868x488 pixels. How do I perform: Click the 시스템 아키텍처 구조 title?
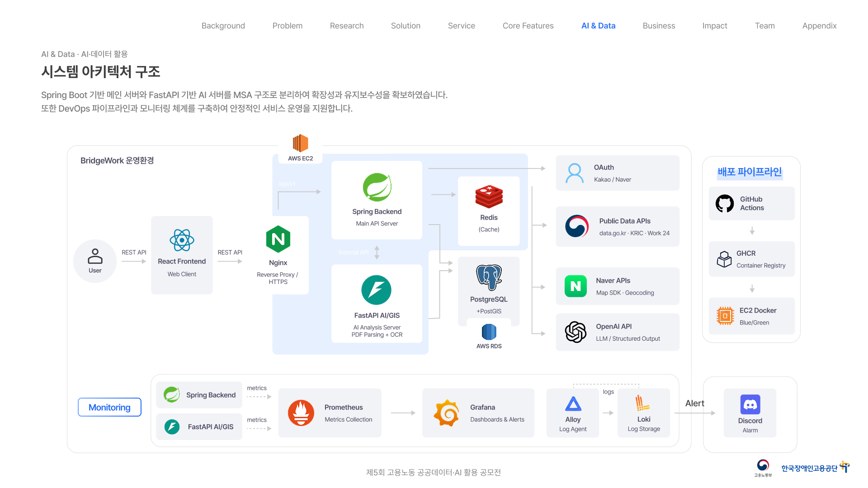point(101,71)
